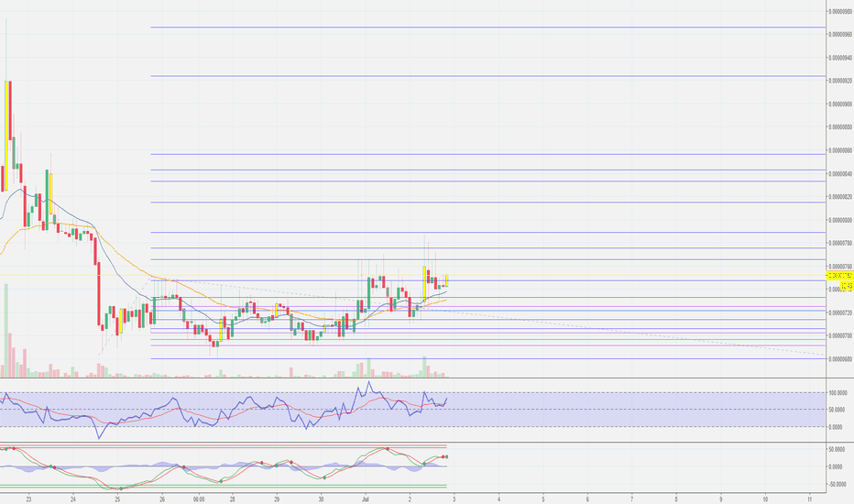Click the 100.0000 level label in RSI pane
Screen dimensions: 854x504
837,392
